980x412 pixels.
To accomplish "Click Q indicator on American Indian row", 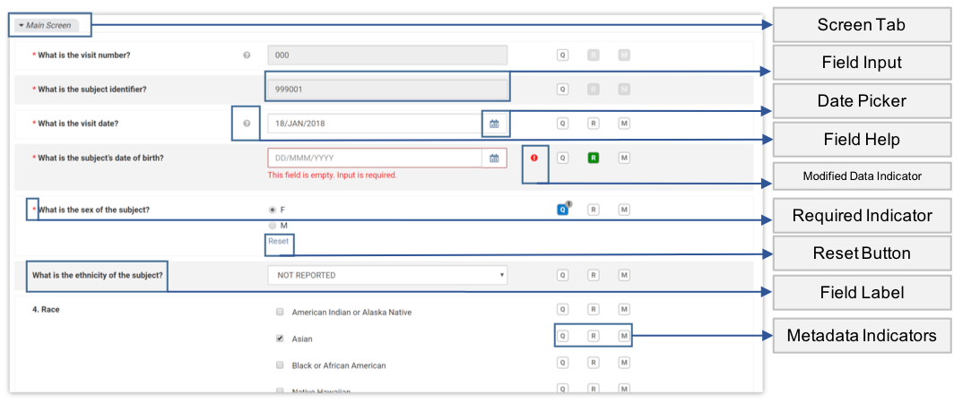I will (562, 309).
